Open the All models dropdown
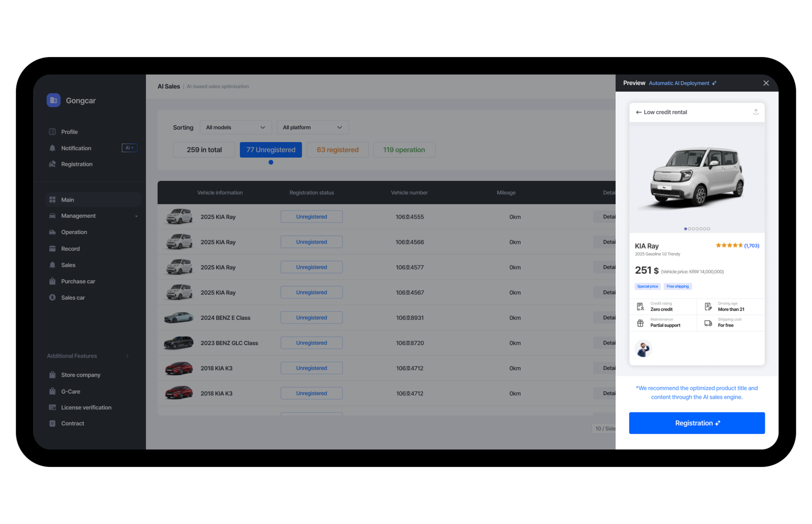The width and height of the screenshot is (812, 524). click(236, 127)
